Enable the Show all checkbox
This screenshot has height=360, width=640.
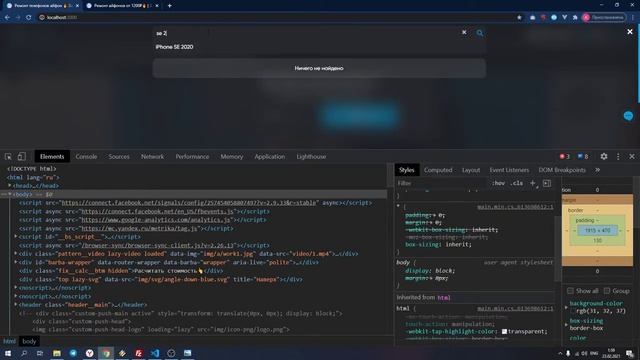[x=570, y=291]
